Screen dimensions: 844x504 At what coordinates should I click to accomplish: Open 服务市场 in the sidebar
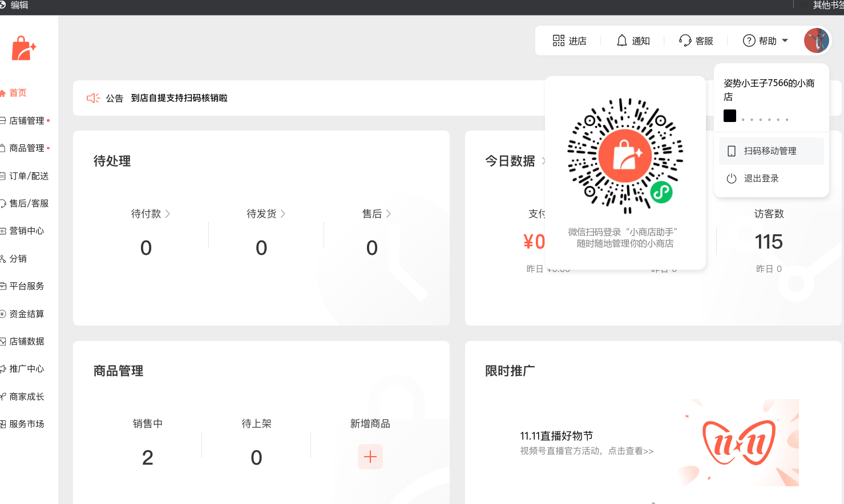point(26,424)
